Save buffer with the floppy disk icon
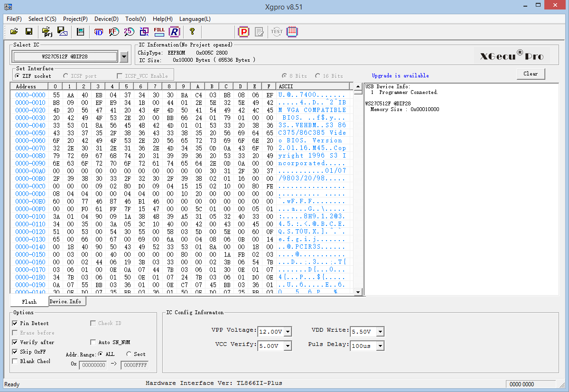The height and width of the screenshot is (392, 569). [x=28, y=32]
